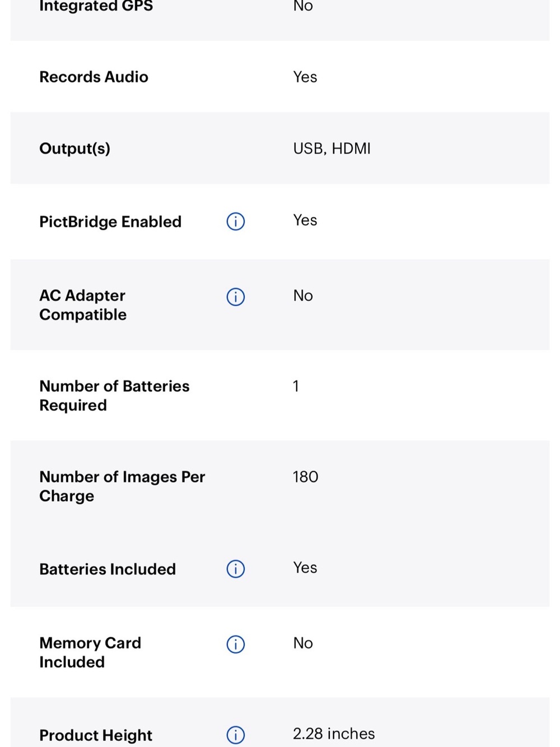Select the Batteries Included label

coord(108,569)
